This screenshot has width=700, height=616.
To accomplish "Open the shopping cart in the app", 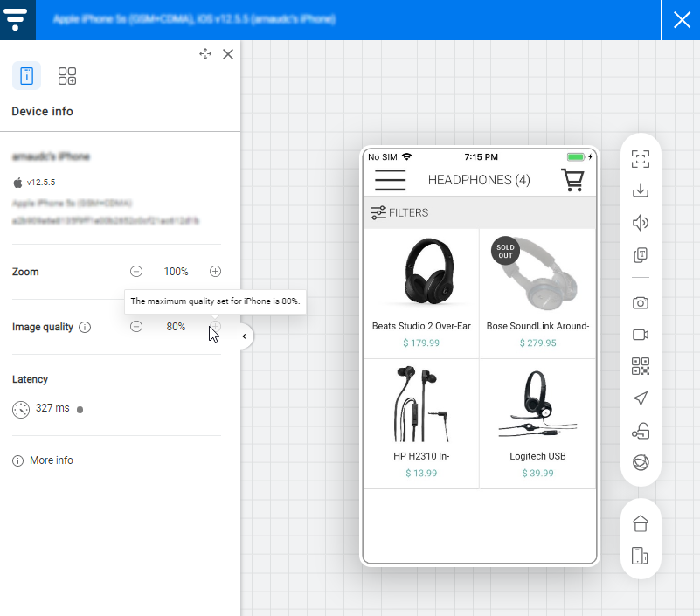I will pos(572,180).
